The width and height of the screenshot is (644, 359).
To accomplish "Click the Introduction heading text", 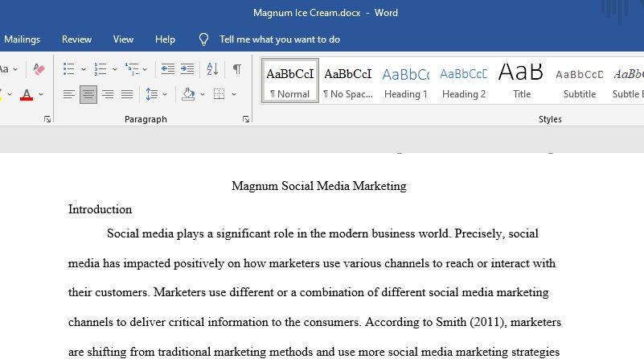I will 100,209.
